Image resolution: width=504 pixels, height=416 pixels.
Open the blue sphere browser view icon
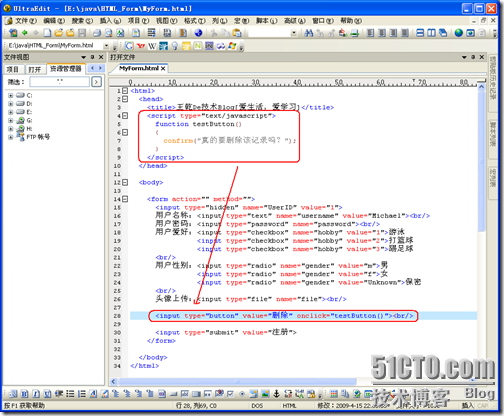[198, 33]
